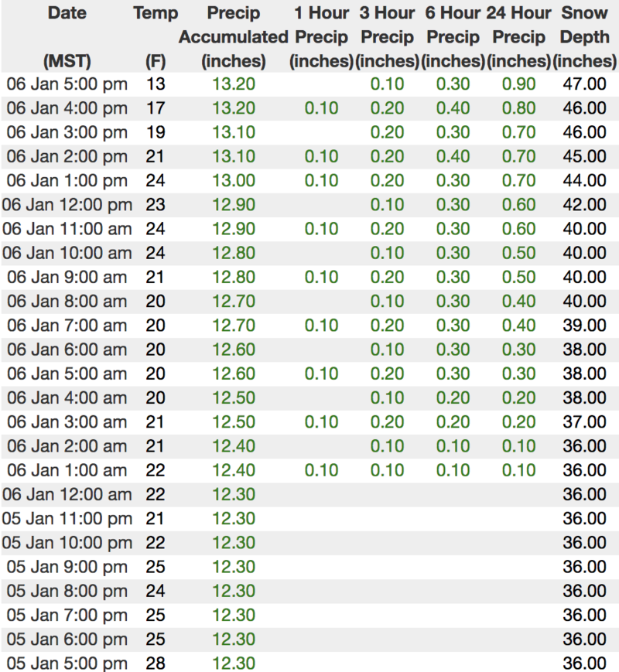Image resolution: width=619 pixels, height=672 pixels.
Task: Select the 0.80 24-hour precip value
Action: (x=518, y=108)
